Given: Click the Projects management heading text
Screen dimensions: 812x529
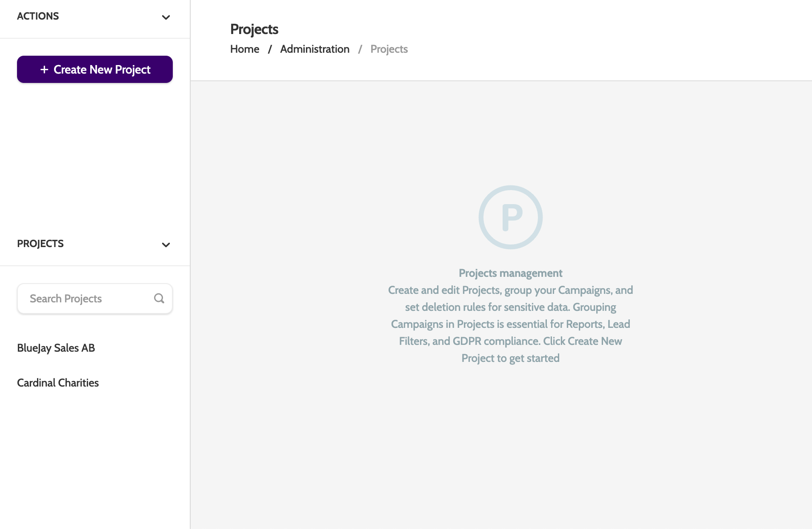Looking at the screenshot, I should tap(510, 273).
